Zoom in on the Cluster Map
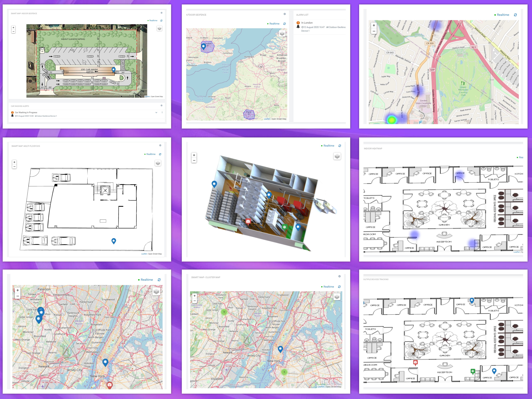 (195, 296)
